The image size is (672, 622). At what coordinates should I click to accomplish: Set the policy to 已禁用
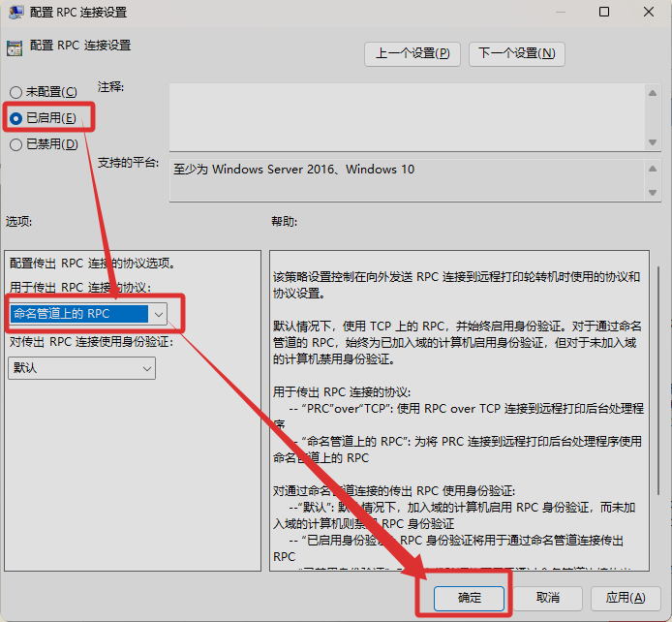pos(15,144)
